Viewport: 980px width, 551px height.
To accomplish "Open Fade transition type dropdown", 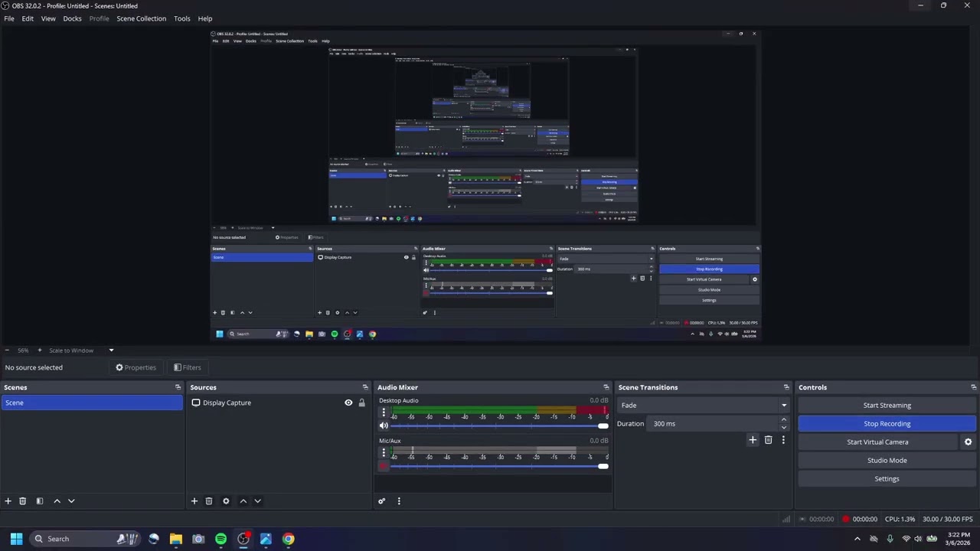I will pos(704,406).
